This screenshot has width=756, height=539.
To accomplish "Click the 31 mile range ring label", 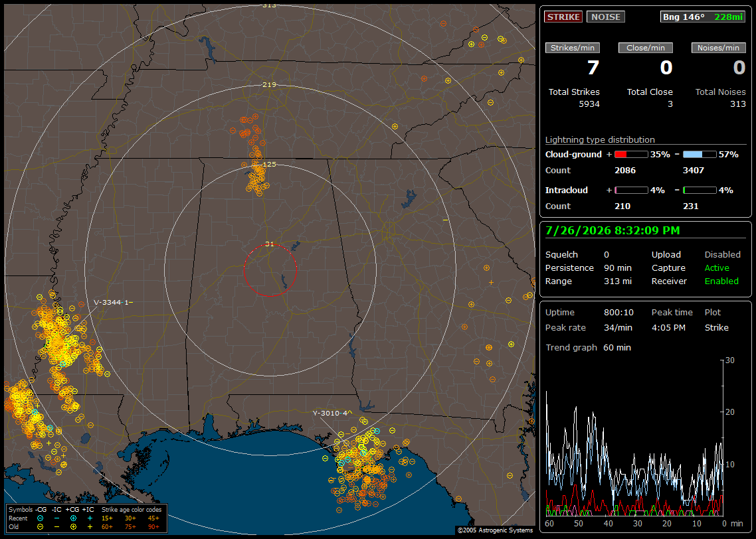I will click(x=270, y=244).
